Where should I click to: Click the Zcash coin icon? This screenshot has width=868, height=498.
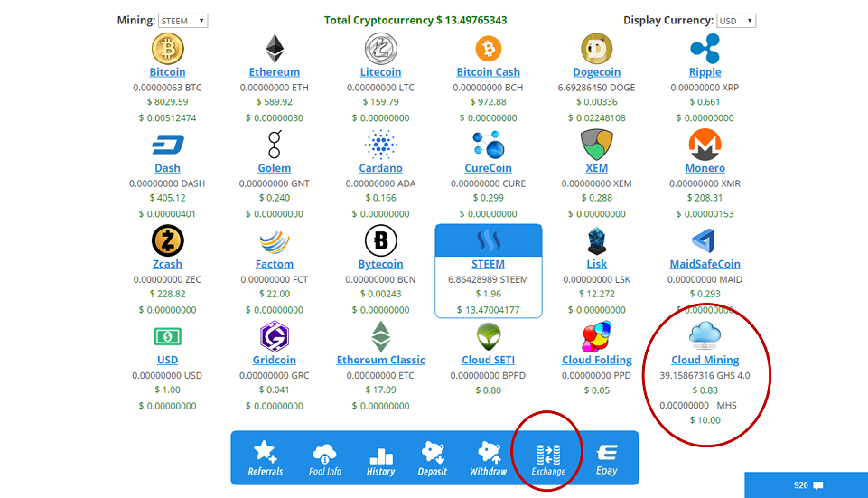(x=168, y=241)
